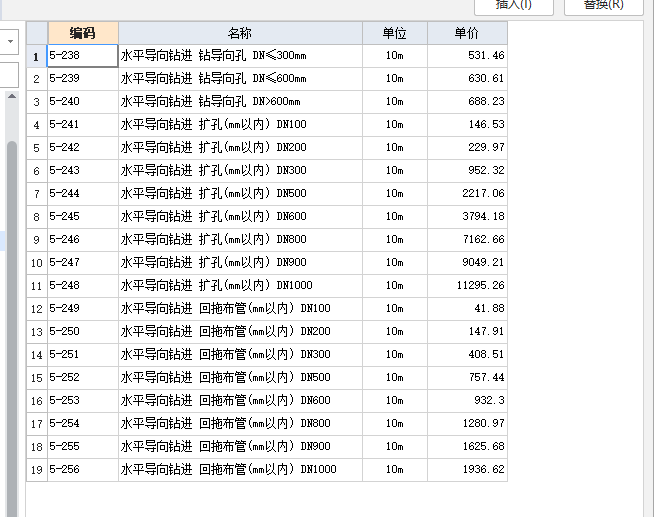
Task: Click the blank top-left table corner cell
Action: pyautogui.click(x=37, y=33)
